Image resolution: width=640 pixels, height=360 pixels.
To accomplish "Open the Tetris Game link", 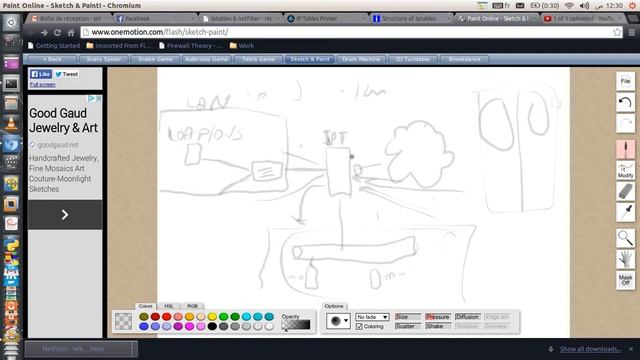I will (258, 59).
